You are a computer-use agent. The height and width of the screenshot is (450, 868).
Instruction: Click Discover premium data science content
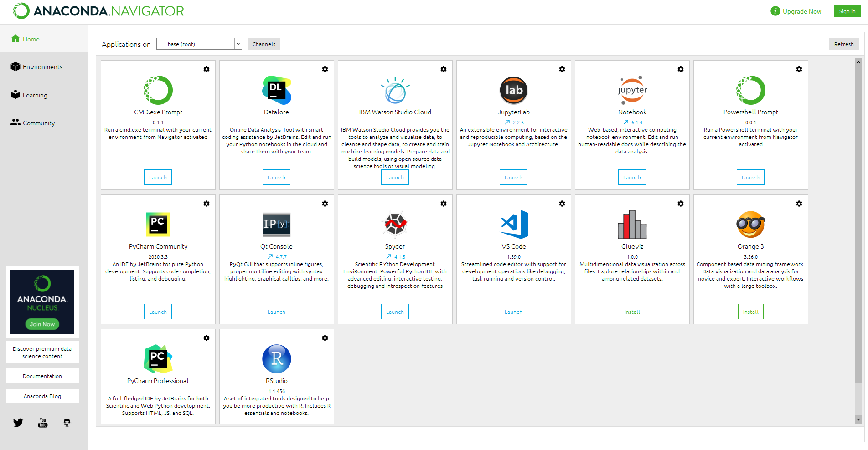[42, 352]
